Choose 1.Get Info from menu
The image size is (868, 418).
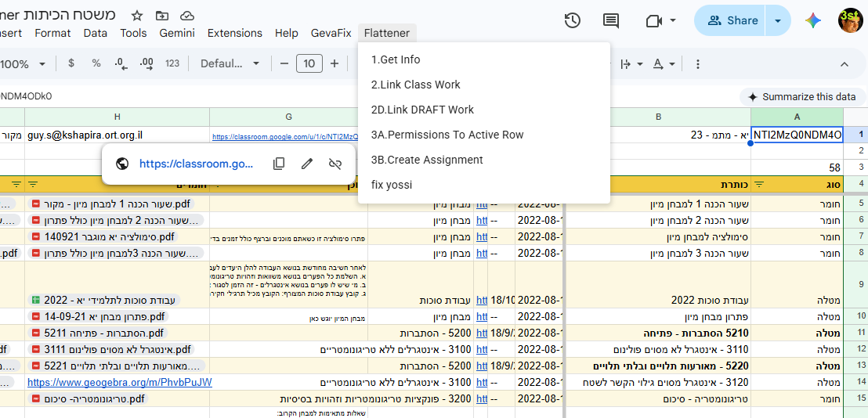click(484, 59)
